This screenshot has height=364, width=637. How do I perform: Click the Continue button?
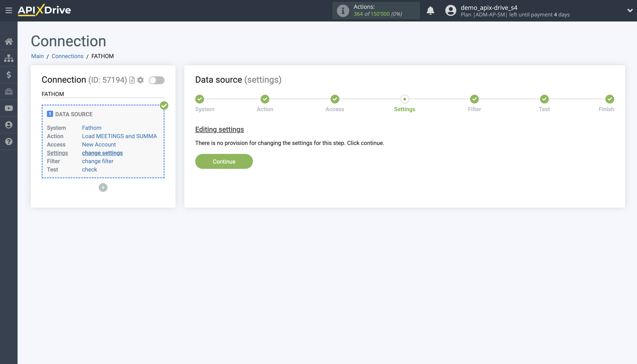click(x=224, y=161)
